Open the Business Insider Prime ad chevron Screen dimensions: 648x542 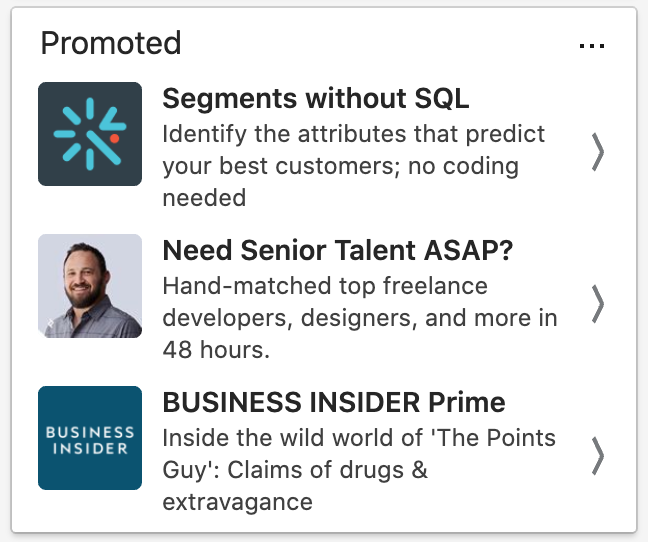(598, 455)
